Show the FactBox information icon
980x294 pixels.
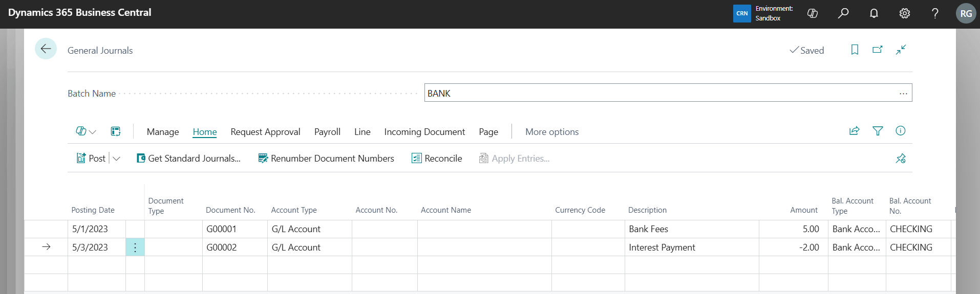click(x=901, y=131)
